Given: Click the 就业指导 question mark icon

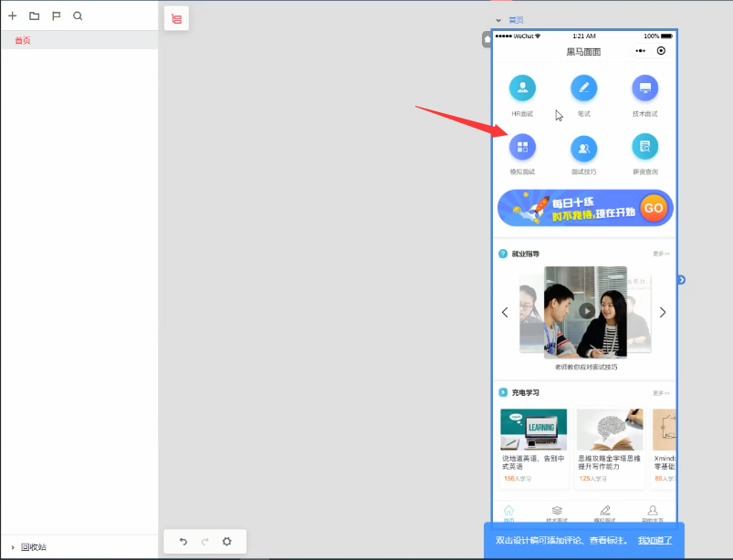Looking at the screenshot, I should point(503,254).
